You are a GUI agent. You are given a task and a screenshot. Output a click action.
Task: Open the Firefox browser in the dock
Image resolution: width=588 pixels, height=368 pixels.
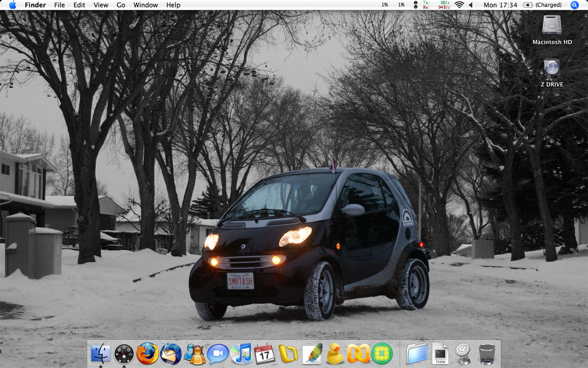tap(147, 354)
